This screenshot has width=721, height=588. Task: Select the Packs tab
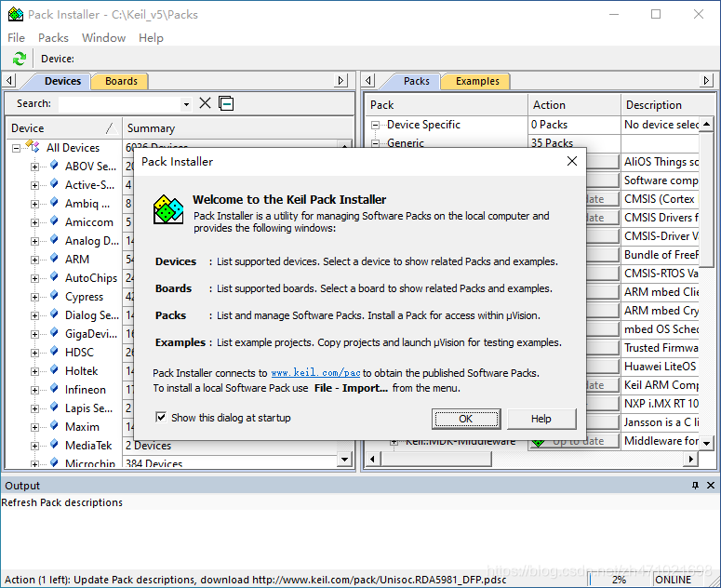pyautogui.click(x=416, y=81)
